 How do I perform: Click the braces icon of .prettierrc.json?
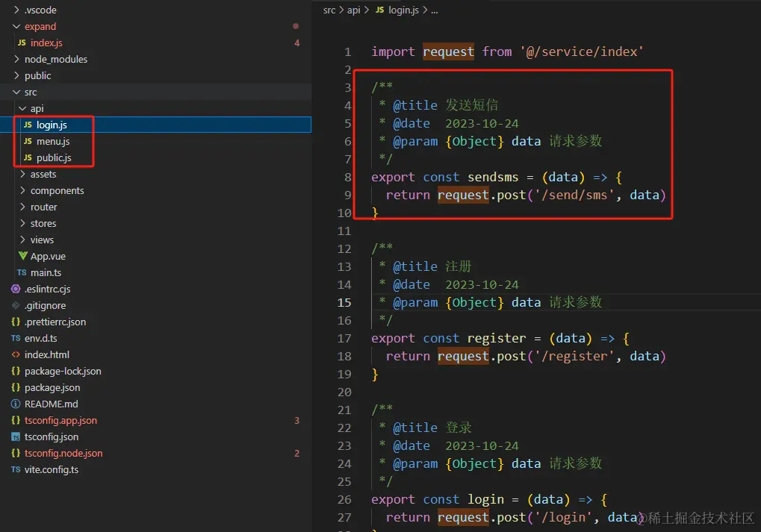pyautogui.click(x=16, y=322)
